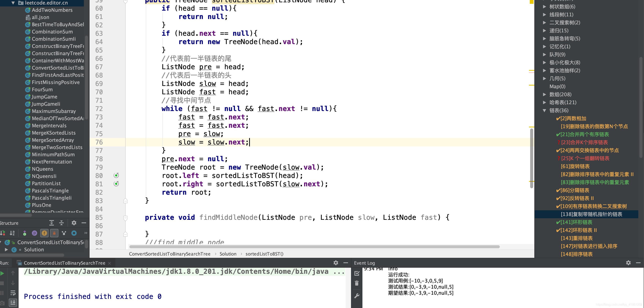Toggle Show Fields filter in Structure
The height and width of the screenshot is (308, 644).
(x=44, y=233)
